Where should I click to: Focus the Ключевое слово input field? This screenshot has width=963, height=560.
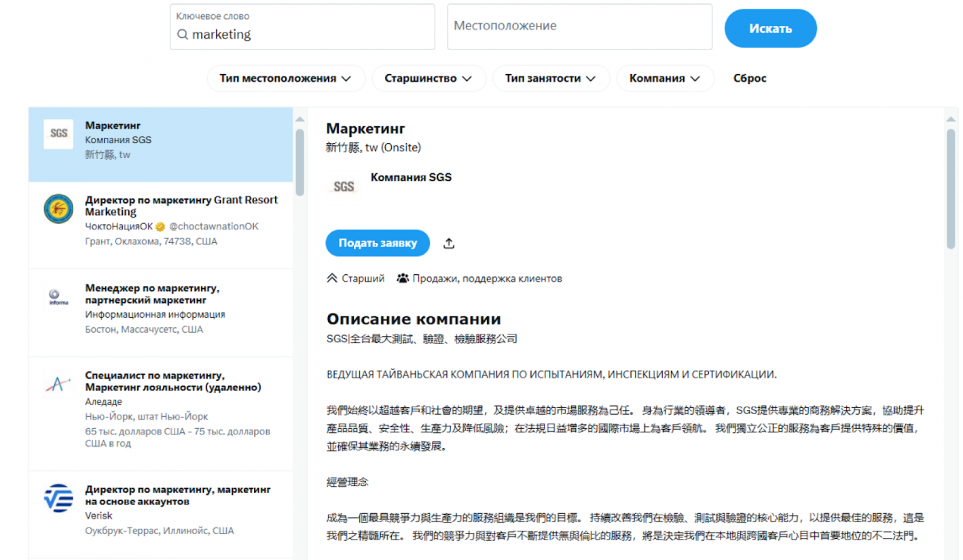(302, 27)
